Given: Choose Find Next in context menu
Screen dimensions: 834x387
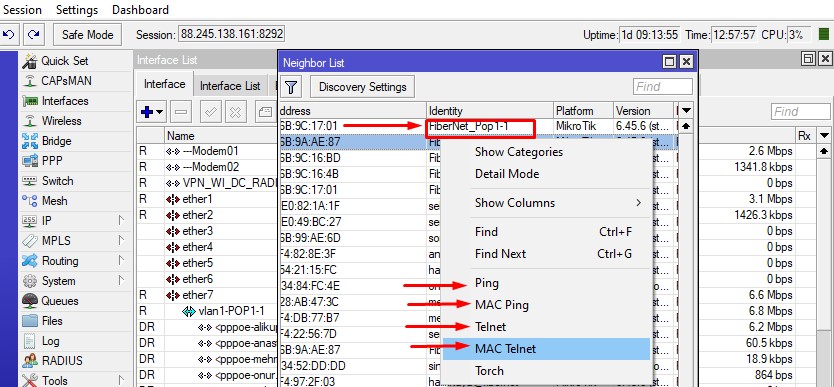Looking at the screenshot, I should coord(546,254).
